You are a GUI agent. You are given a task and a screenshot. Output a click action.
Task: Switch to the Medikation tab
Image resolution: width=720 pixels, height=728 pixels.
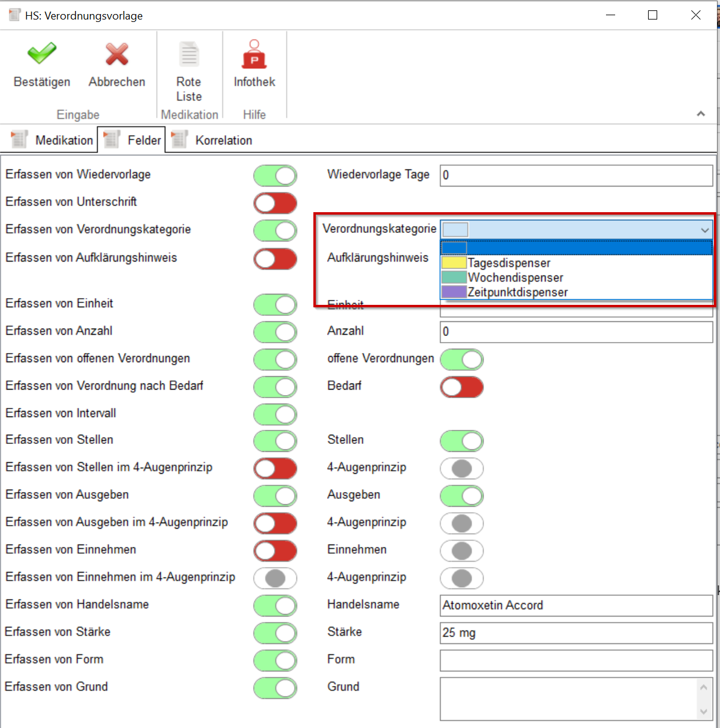[x=63, y=140]
